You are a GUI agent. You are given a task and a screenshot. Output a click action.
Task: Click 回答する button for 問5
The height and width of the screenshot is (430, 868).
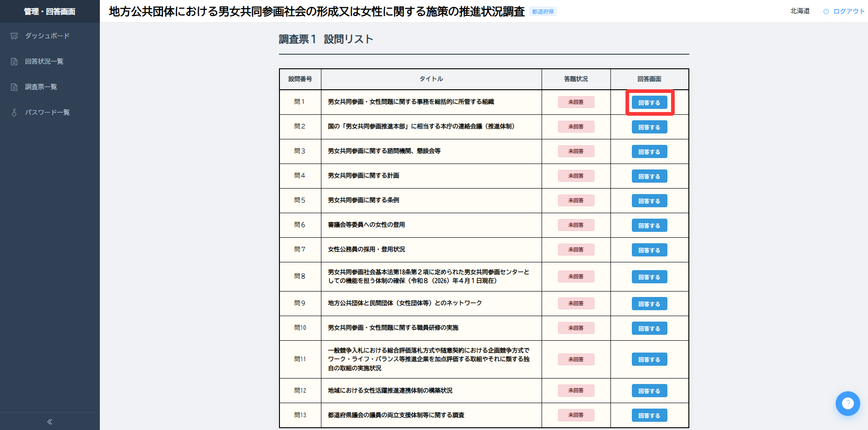click(x=649, y=201)
